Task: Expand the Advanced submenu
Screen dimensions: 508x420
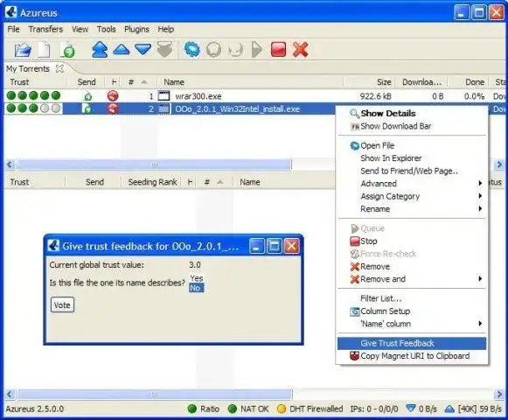Action: (x=412, y=184)
